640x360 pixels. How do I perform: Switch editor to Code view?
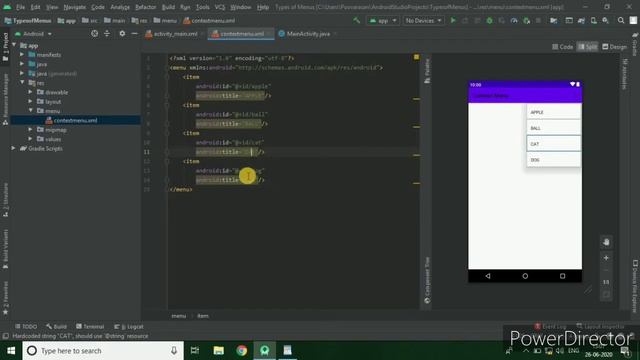click(563, 47)
